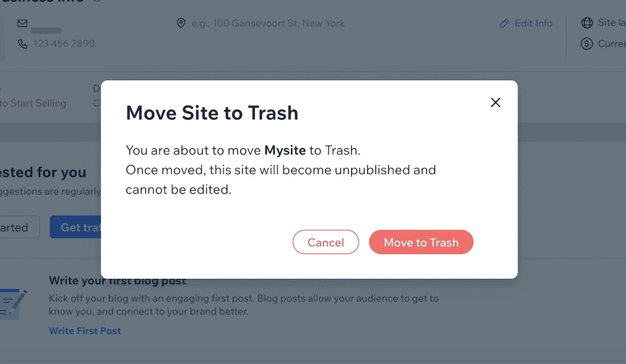This screenshot has height=364, width=626.
Task: Click the blog post notepad illustration
Action: click(13, 305)
